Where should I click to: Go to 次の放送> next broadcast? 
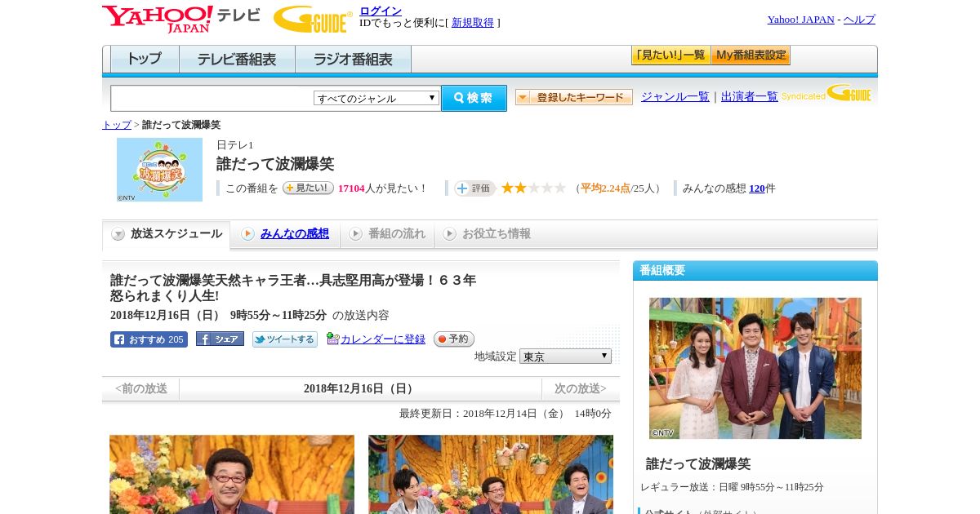tap(581, 389)
